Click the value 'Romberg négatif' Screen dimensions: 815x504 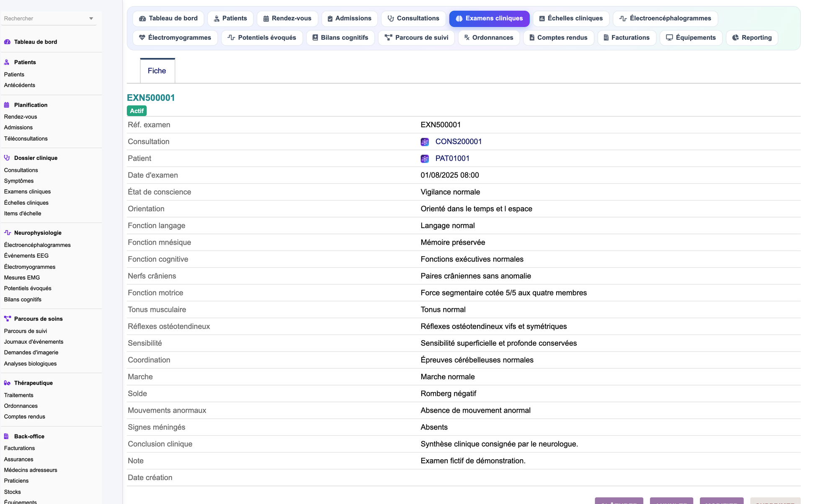click(448, 393)
